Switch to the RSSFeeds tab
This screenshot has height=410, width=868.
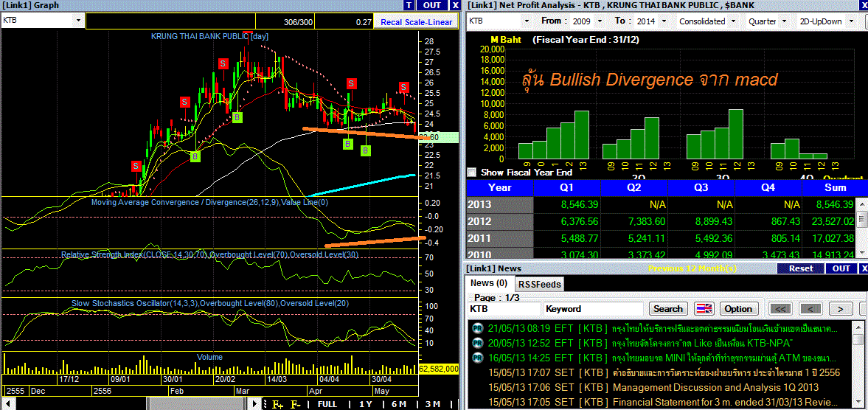pos(539,285)
